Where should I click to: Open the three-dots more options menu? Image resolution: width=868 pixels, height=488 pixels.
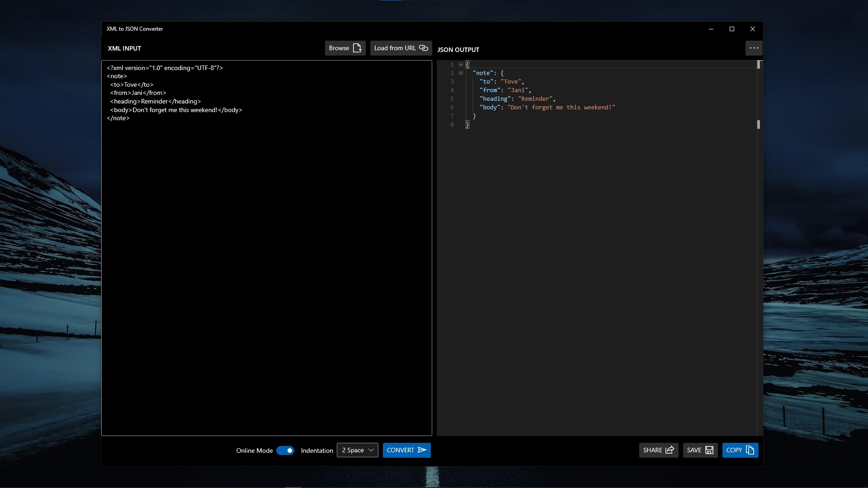(754, 48)
